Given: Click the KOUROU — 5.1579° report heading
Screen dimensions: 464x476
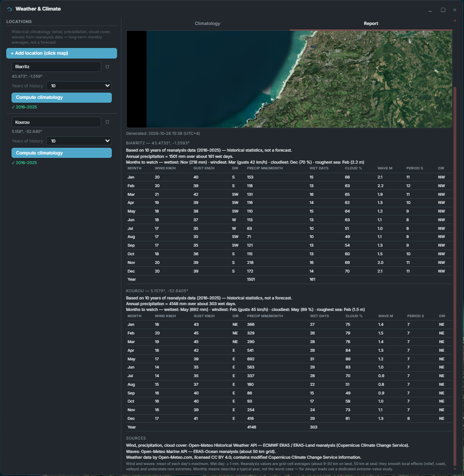Looking at the screenshot, I should click(157, 291).
